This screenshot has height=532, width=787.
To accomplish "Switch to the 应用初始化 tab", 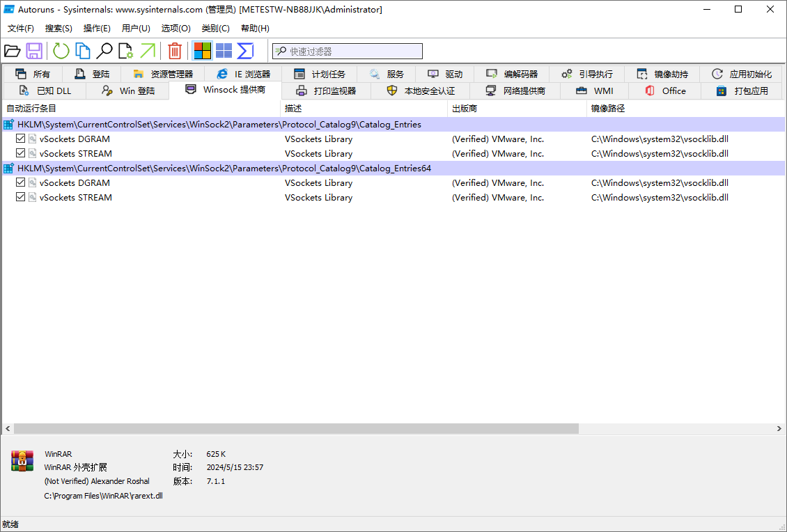I will (x=741, y=75).
